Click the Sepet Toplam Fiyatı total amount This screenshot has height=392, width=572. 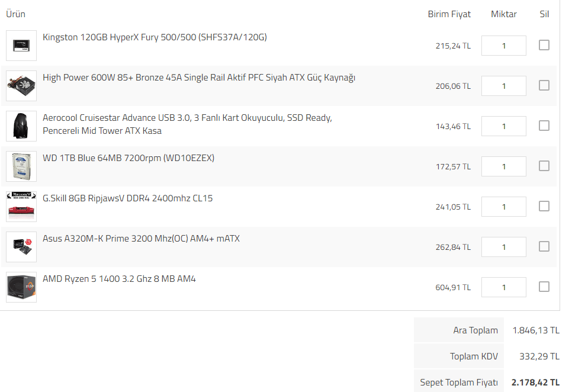click(535, 383)
